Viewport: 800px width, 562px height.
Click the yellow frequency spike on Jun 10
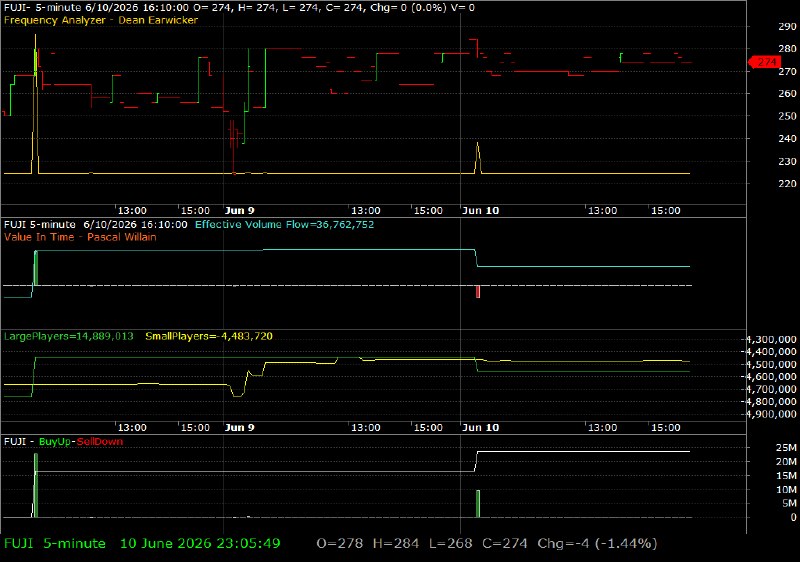tap(478, 158)
